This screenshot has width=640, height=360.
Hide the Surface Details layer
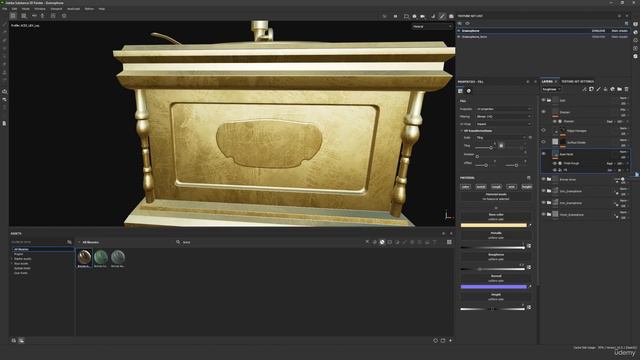pyautogui.click(x=543, y=142)
